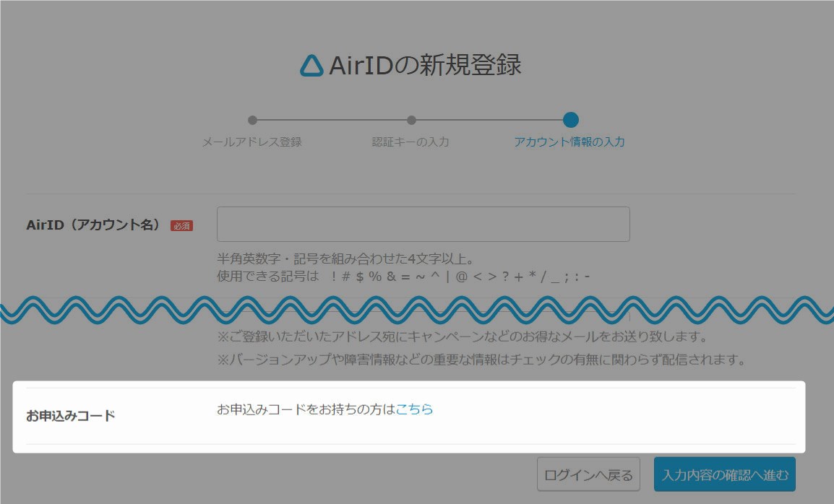
Task: Click ログインへ戻る to return to login
Action: coord(587,474)
